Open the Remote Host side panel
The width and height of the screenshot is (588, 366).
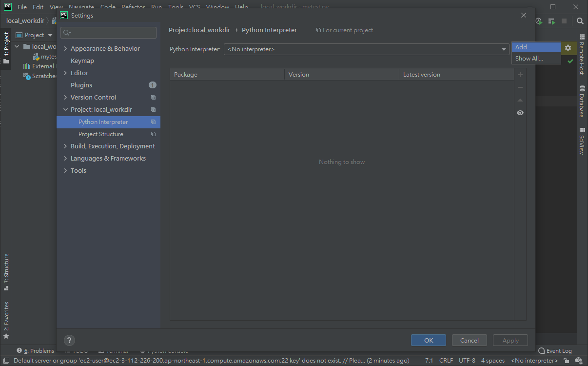pyautogui.click(x=582, y=55)
